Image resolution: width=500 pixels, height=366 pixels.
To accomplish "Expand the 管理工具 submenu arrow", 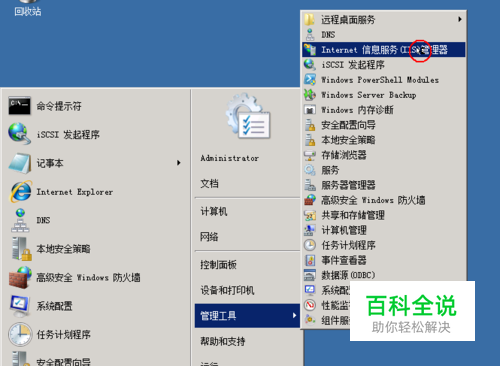I will point(294,315).
